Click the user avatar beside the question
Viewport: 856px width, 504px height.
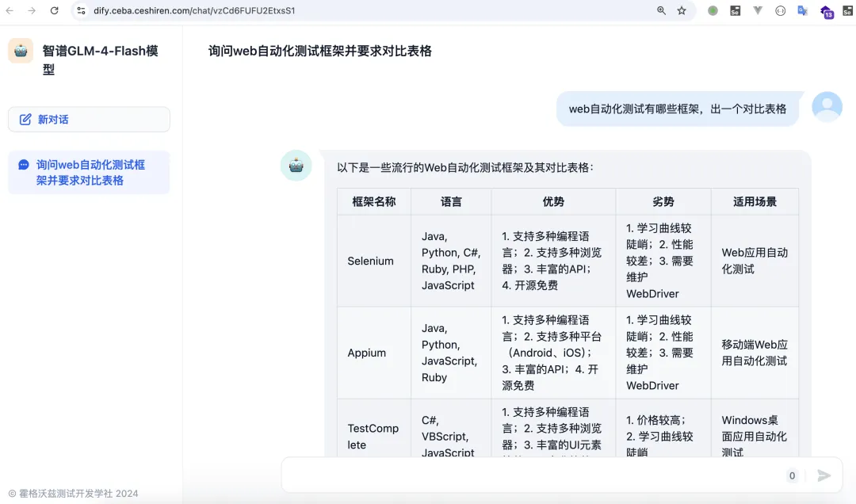(x=827, y=106)
